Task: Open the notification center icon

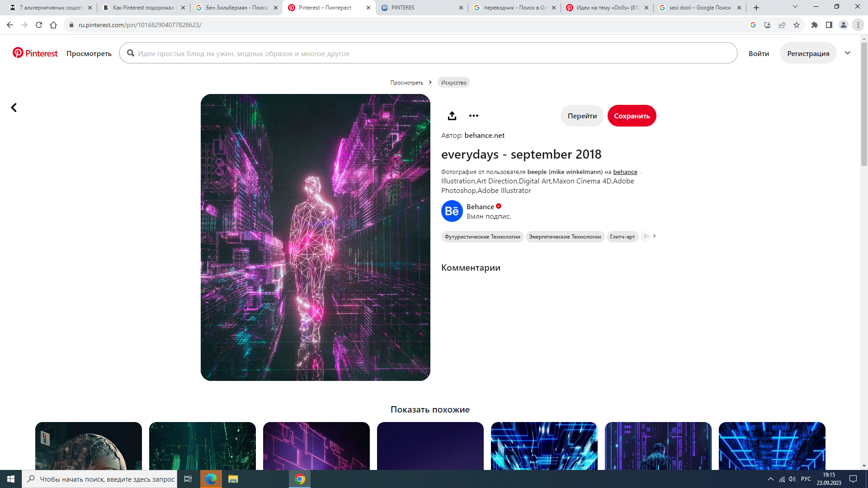Action: tap(853, 479)
